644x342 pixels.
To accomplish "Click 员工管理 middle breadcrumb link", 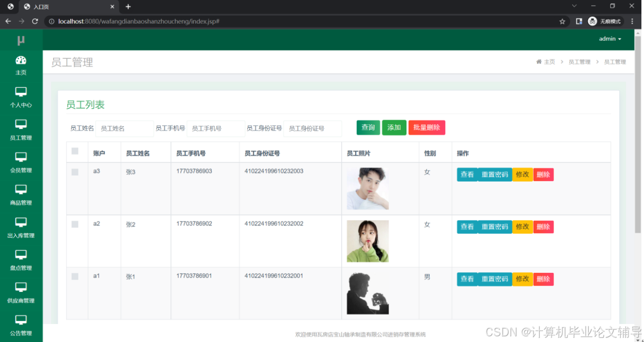I will pyautogui.click(x=579, y=62).
